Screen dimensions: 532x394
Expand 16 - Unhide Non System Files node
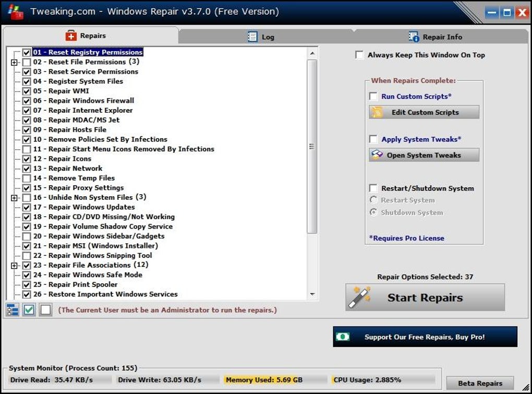coord(14,198)
